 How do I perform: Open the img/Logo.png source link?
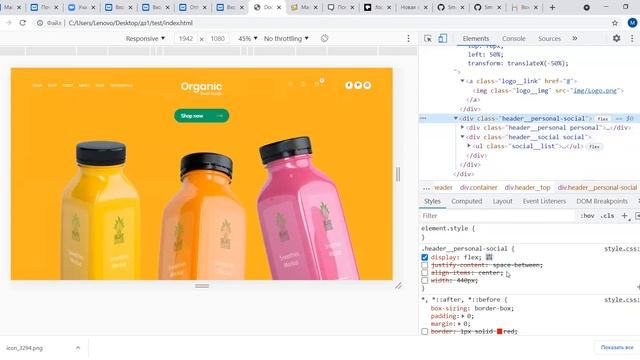coord(595,91)
